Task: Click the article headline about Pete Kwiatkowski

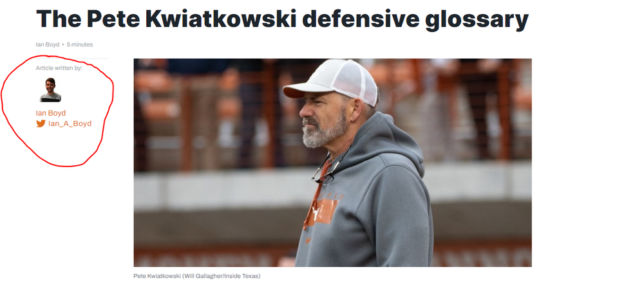Action: [x=282, y=19]
